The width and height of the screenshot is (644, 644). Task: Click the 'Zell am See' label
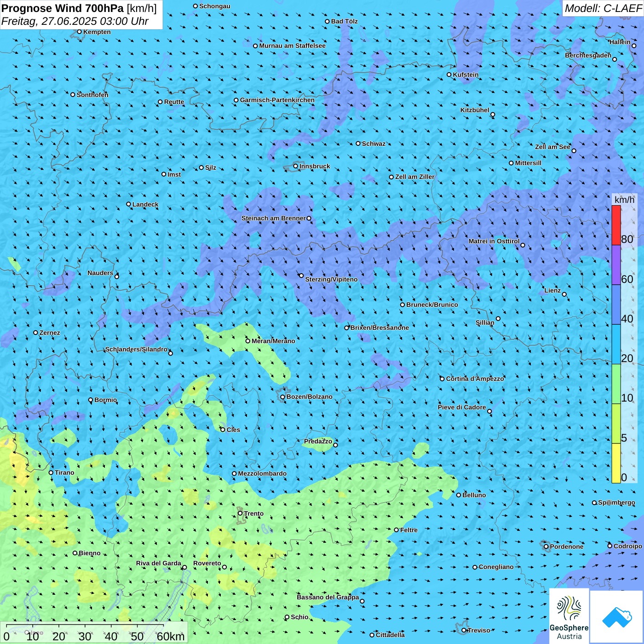coord(552,147)
